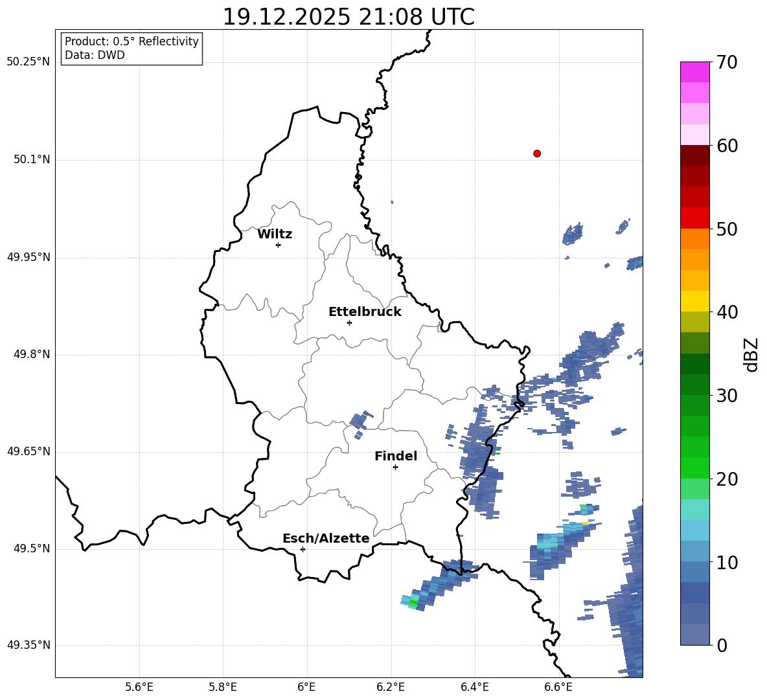Viewport: 767px width, 700px height.
Task: Click the Ettelbruck station cross marker
Action: [349, 322]
